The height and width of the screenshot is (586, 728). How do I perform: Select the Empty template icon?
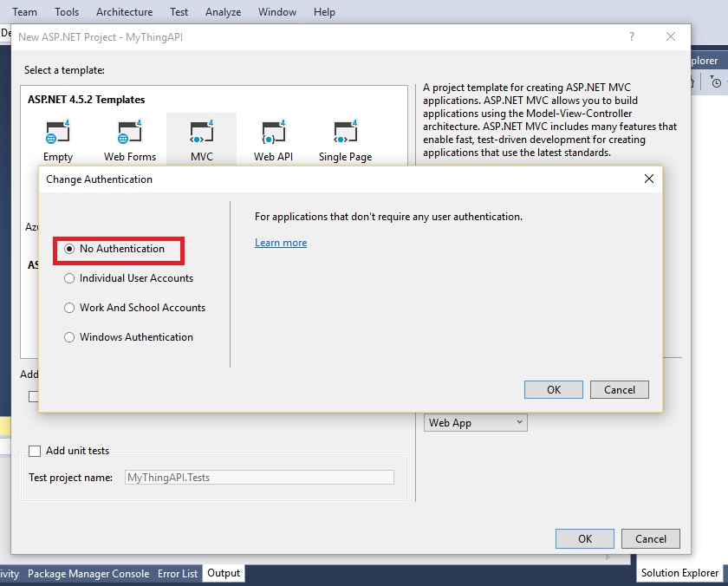pos(58,133)
